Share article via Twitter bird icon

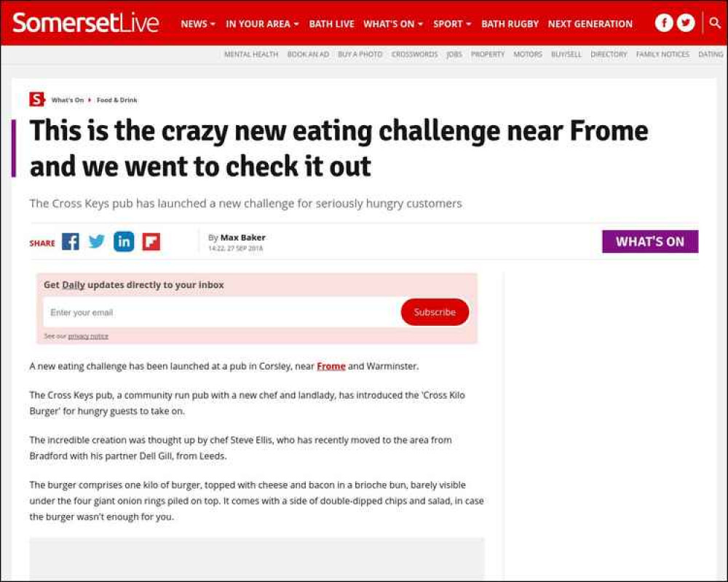(x=97, y=242)
